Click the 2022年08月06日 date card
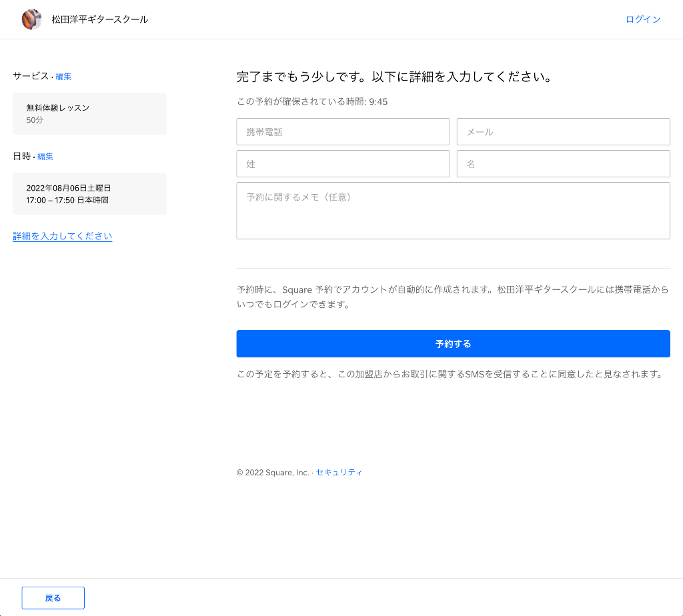Screen dimensions: 683x616 pos(89,193)
